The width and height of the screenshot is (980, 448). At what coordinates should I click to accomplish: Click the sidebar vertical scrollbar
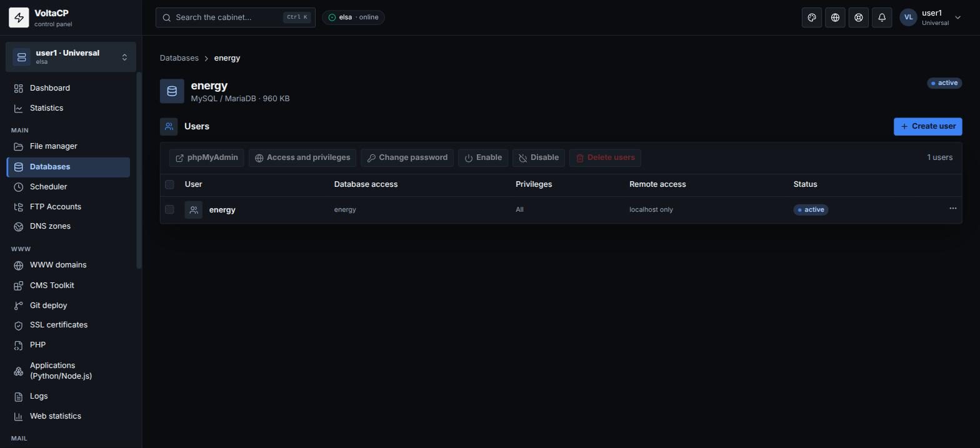tap(139, 171)
